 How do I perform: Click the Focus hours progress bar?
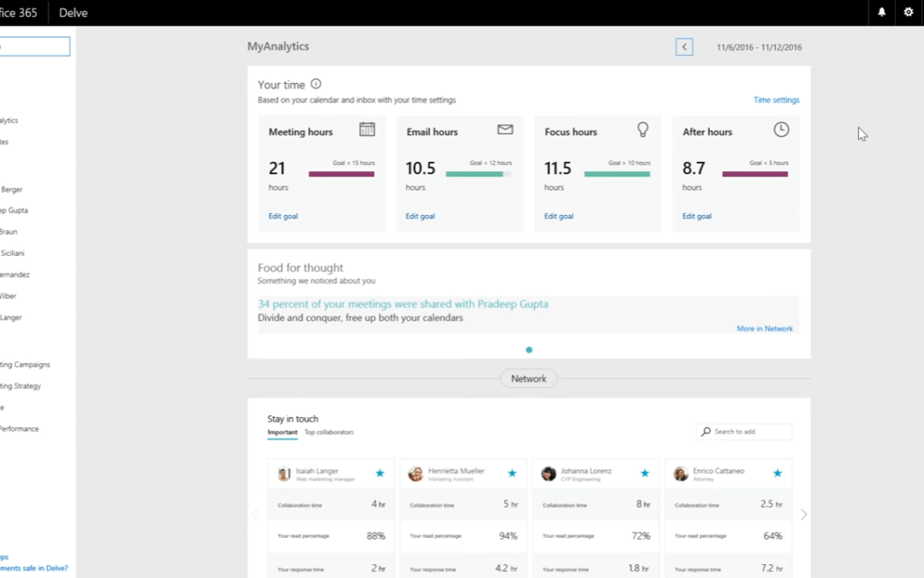[x=617, y=174]
